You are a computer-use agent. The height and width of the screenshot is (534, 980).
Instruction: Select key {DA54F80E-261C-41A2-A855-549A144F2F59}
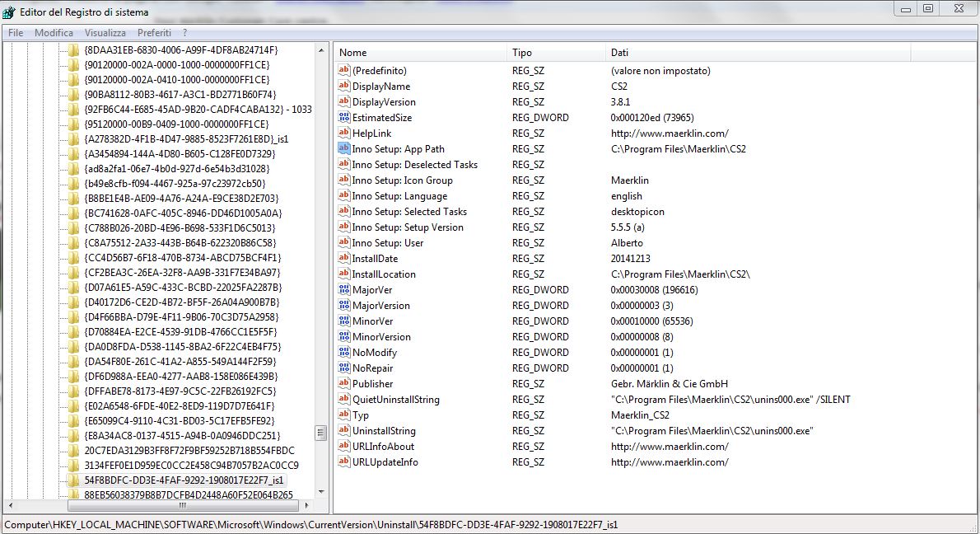(180, 362)
